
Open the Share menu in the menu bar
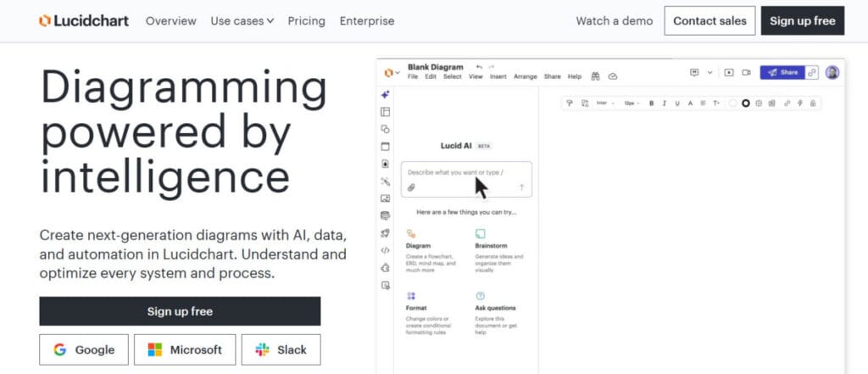click(x=552, y=76)
